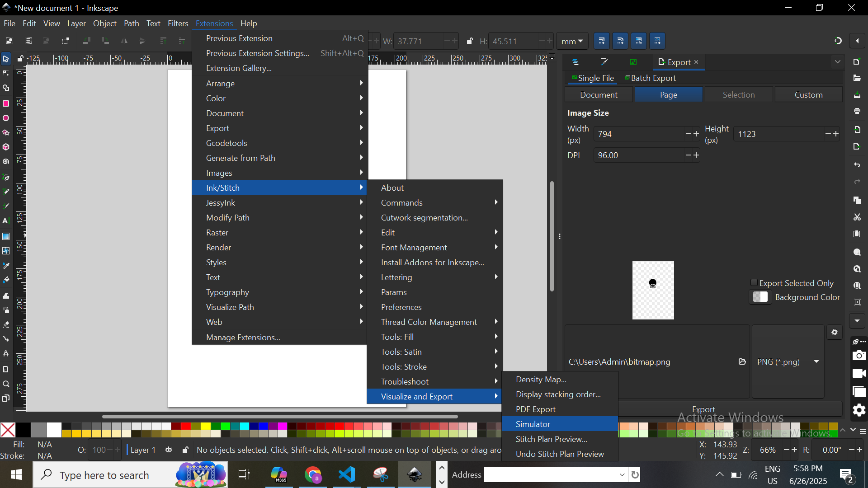The width and height of the screenshot is (868, 488).
Task: Expand Commands submenu in Ink/Stitch
Action: (435, 202)
